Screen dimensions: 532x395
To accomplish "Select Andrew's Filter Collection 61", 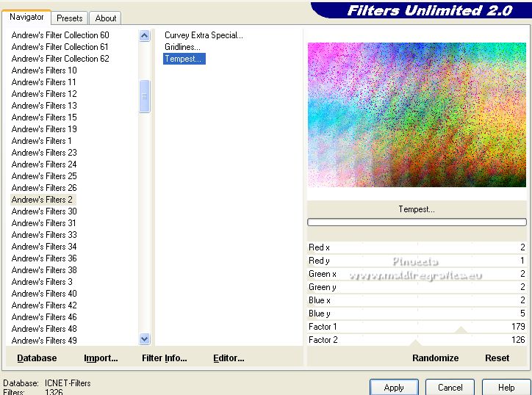I will click(60, 47).
